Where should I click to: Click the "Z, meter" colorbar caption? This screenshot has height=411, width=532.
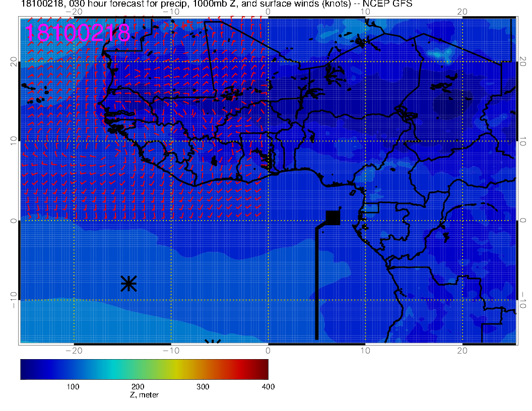144,395
